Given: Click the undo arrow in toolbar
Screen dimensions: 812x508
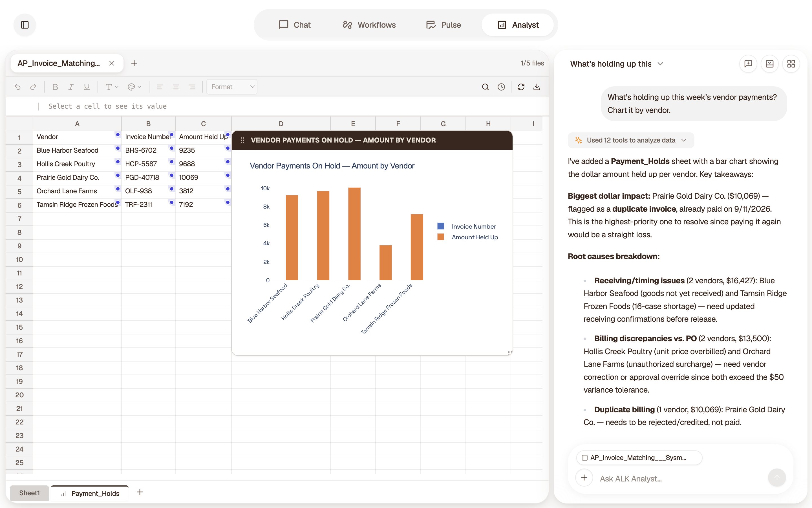Looking at the screenshot, I should point(17,87).
